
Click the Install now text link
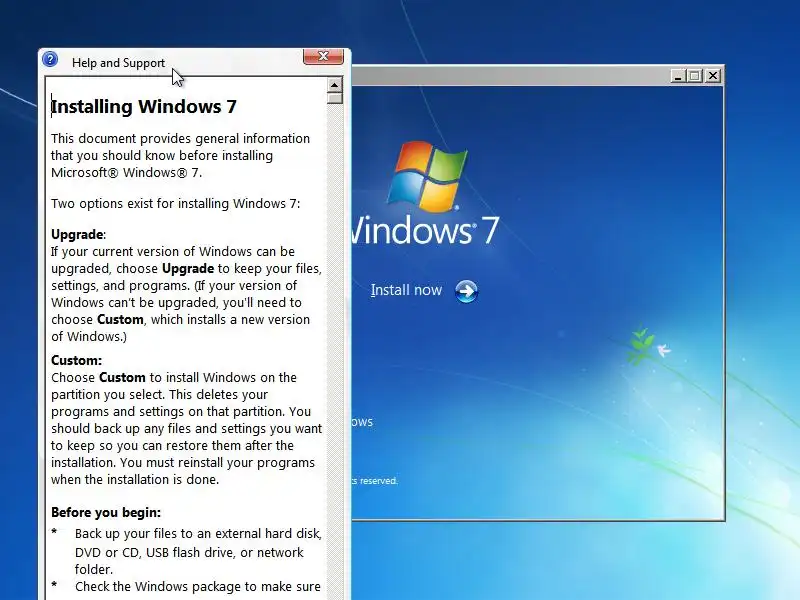406,290
